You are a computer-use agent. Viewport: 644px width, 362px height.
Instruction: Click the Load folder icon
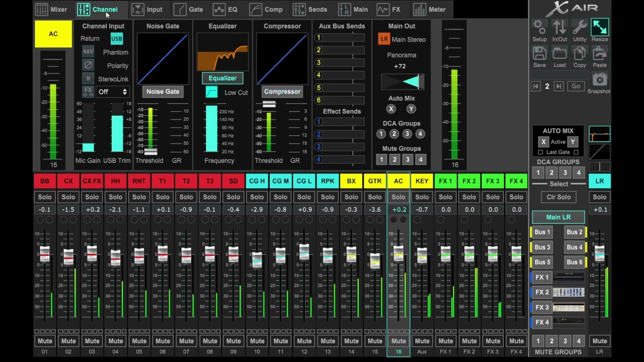pos(559,53)
